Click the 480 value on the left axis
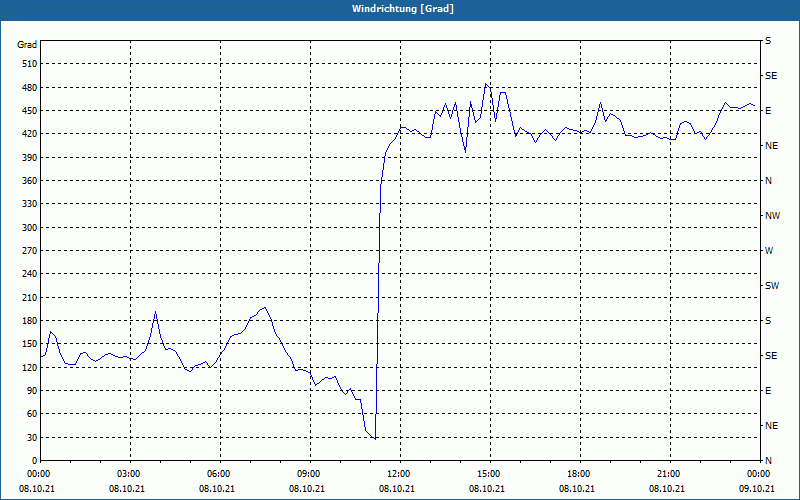Screen dimensions: 800x500 (x=30, y=87)
